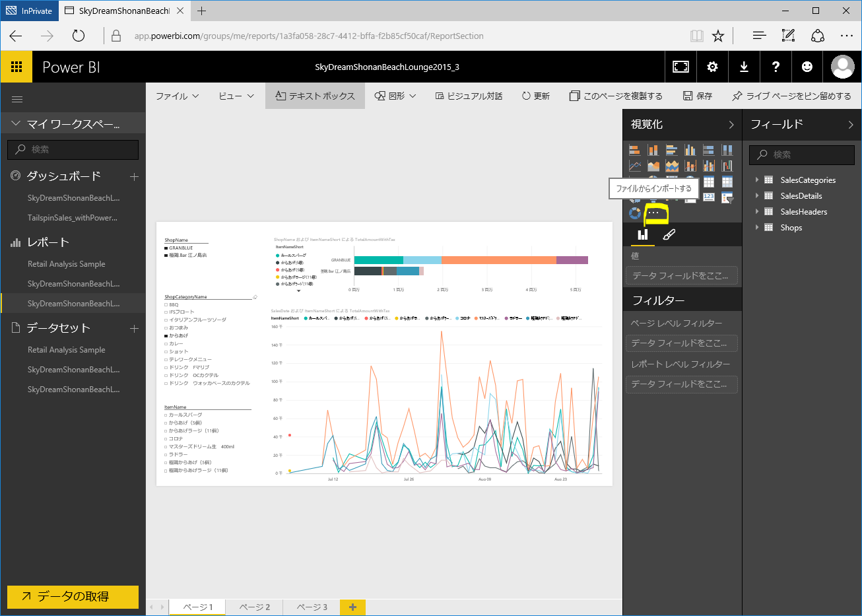
Task: Open Retail Analysis Sample report
Action: [66, 264]
